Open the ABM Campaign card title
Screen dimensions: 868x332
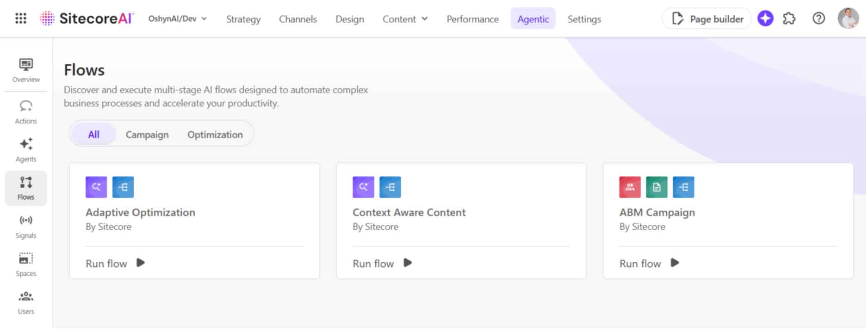657,213
